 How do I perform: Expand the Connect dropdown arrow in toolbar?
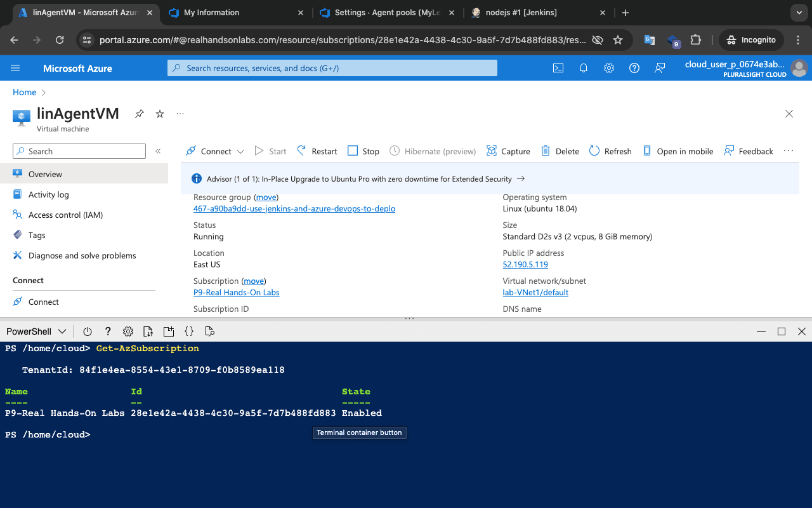tap(240, 152)
